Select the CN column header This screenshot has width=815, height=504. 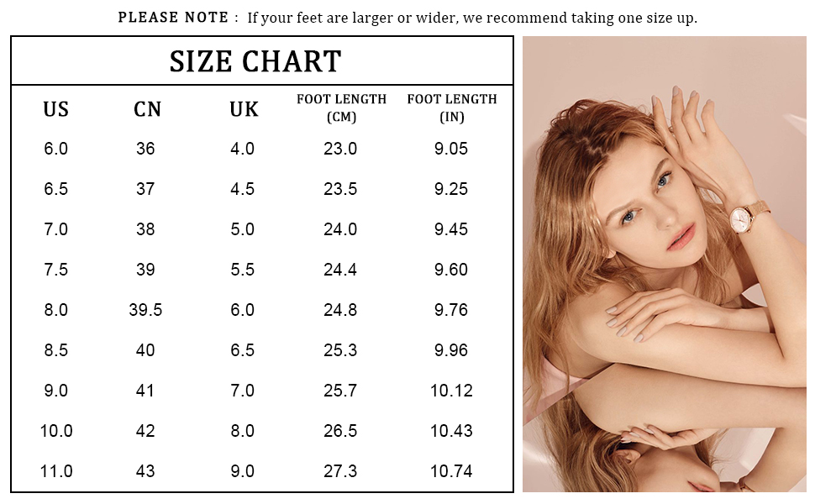coord(147,110)
